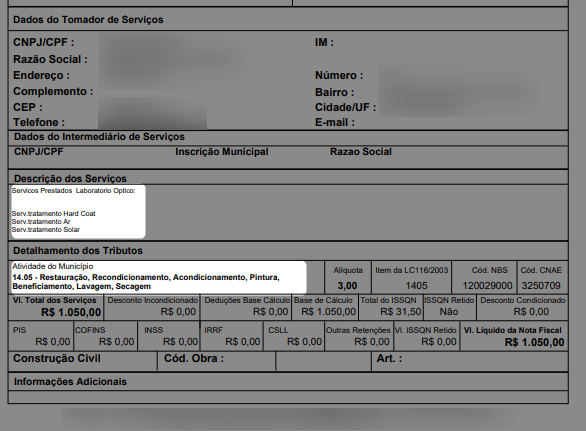The image size is (586, 431).
Task: Select the Base de Cálculo amount
Action: (329, 311)
